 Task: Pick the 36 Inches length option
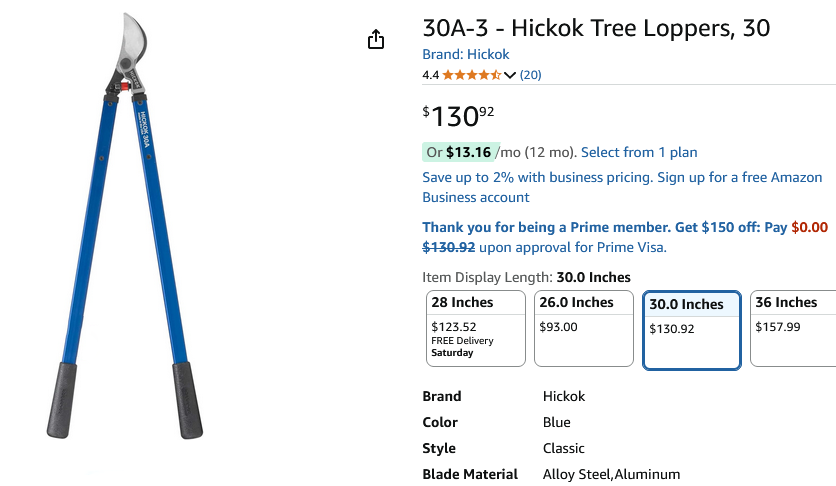click(x=792, y=328)
